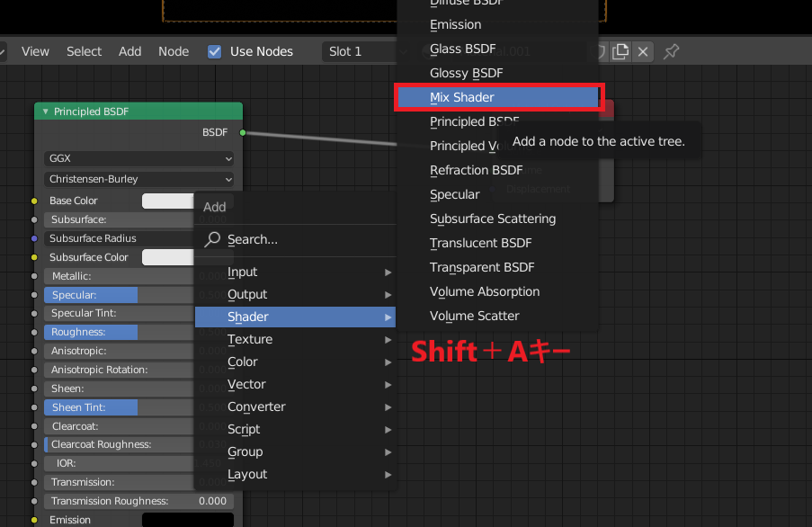Click the unlink material X icon

pos(643,51)
